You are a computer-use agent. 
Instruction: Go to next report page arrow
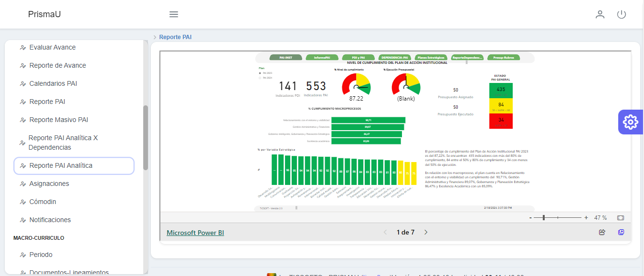click(x=426, y=233)
